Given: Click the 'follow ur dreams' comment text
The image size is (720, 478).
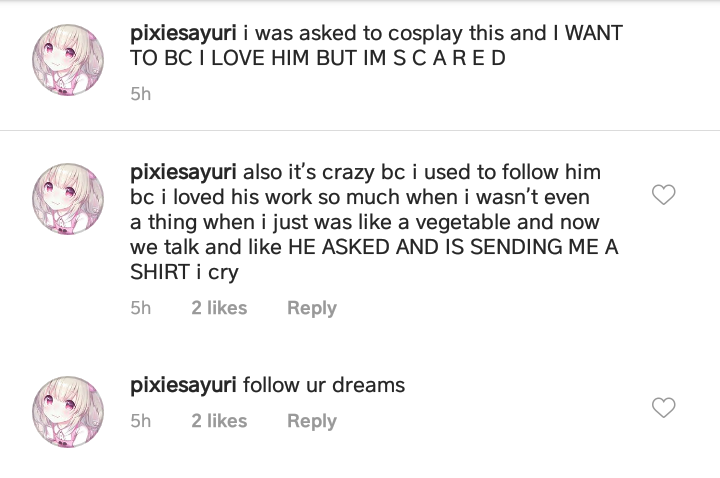Looking at the screenshot, I should 323,385.
